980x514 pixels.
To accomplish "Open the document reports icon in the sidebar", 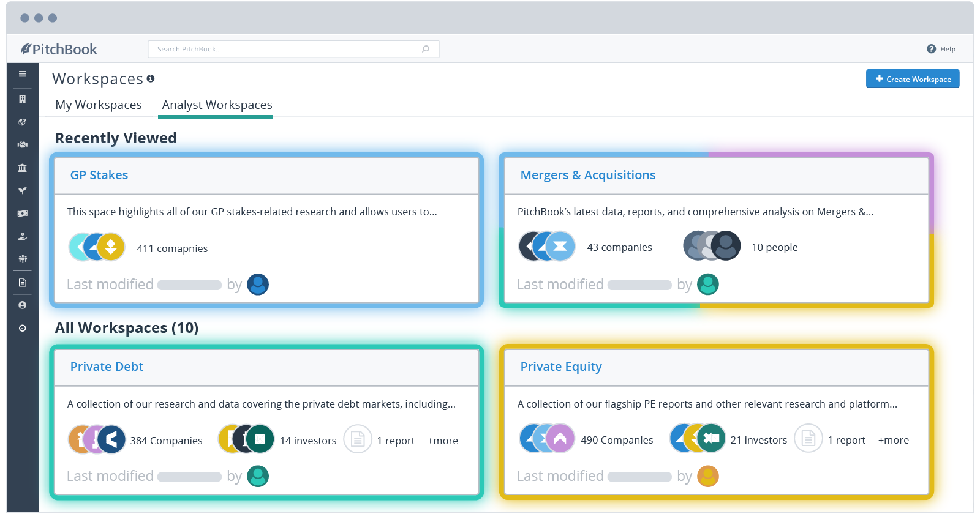I will (23, 283).
